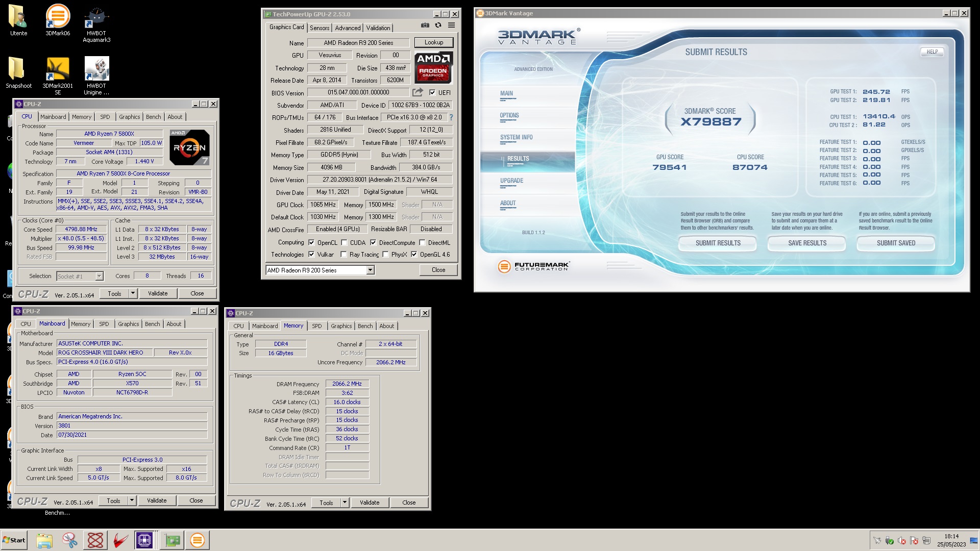The image size is (980, 551).
Task: Click the 3DMark Vantage orange taskbar icon
Action: point(197,540)
